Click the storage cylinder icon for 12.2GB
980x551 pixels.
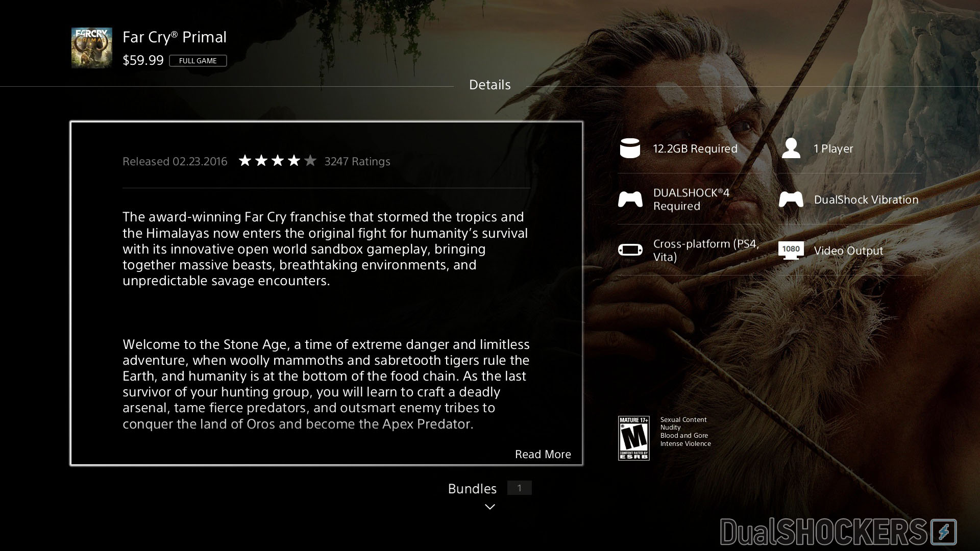coord(630,148)
